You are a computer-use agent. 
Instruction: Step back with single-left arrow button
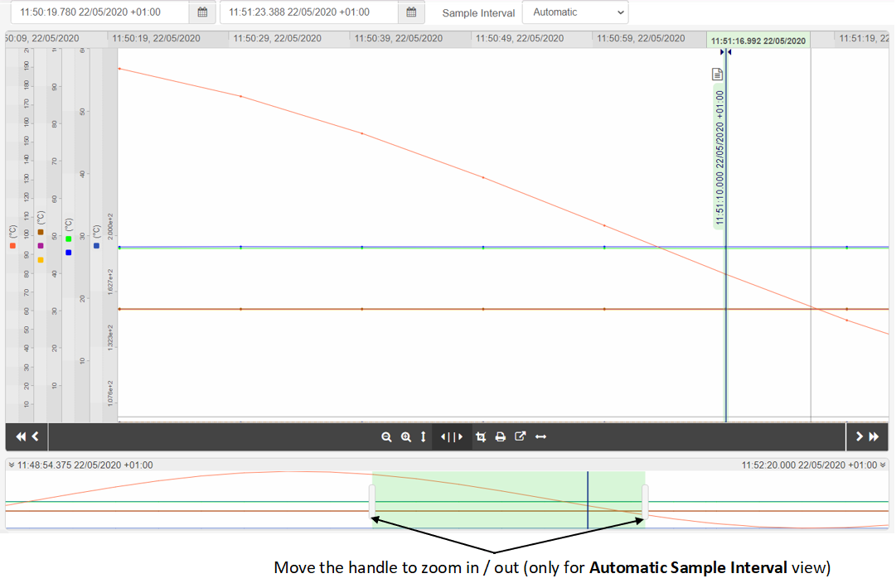tap(36, 437)
